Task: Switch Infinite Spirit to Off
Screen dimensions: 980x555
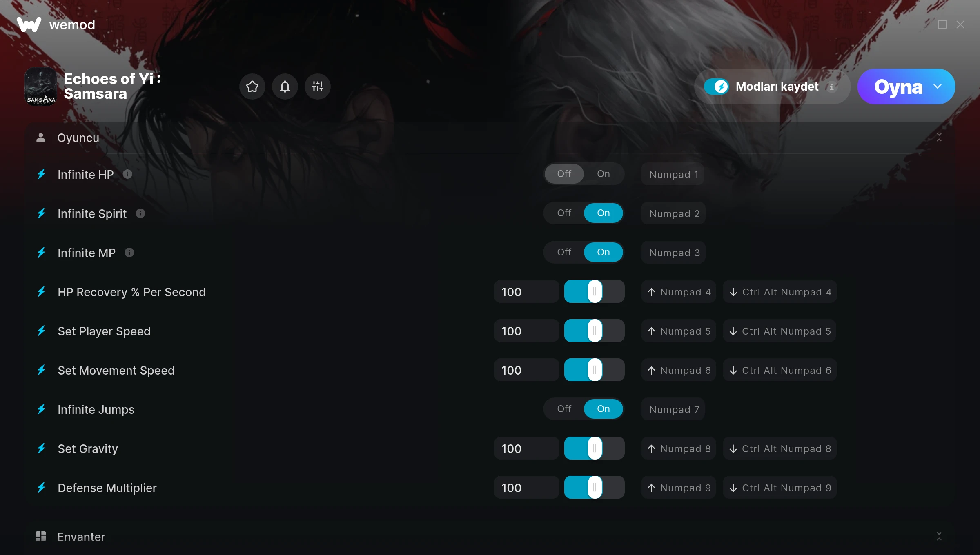Action: 564,213
